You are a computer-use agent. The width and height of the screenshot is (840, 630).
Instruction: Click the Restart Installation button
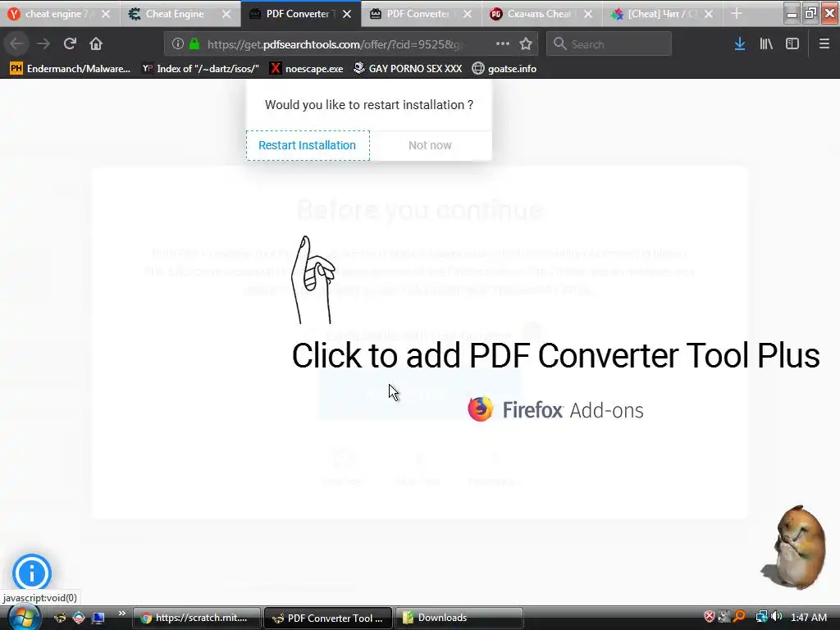click(308, 145)
